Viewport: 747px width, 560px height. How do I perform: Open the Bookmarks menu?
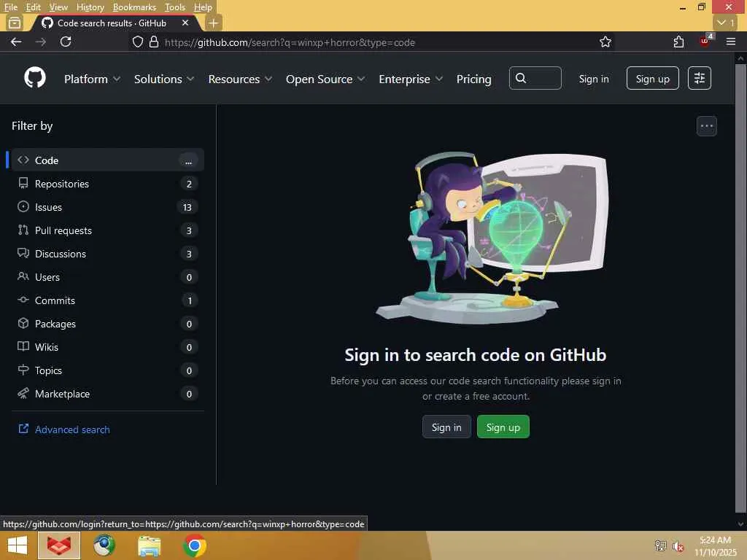[x=134, y=7]
